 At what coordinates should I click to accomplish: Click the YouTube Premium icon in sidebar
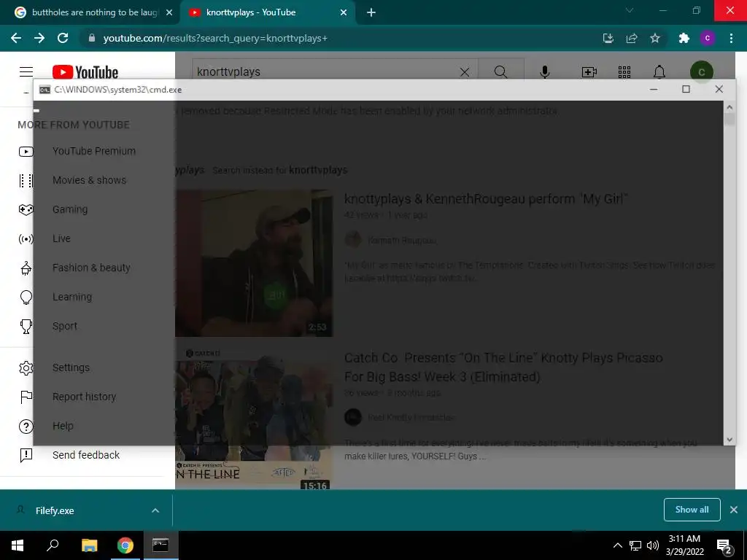coord(26,152)
